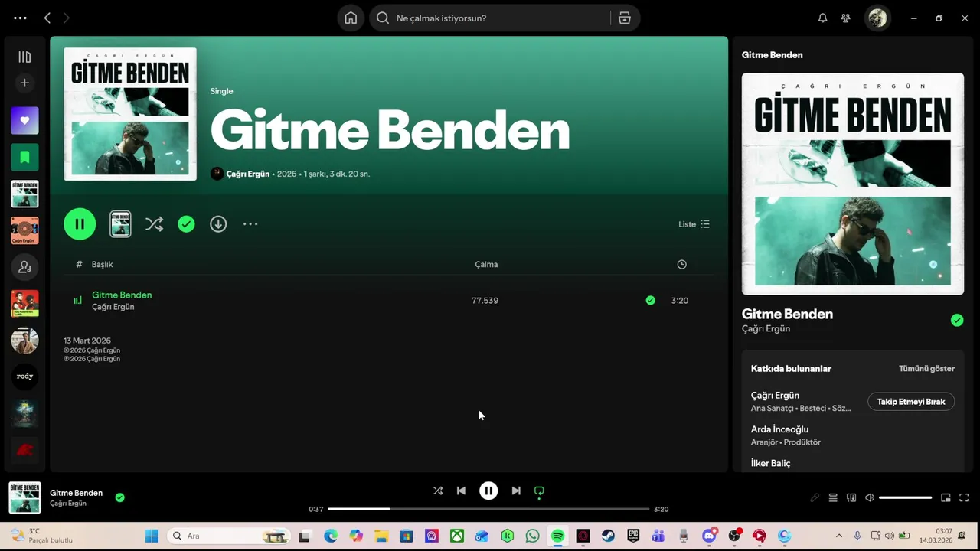Select the Gitme Benden track title

pyautogui.click(x=122, y=295)
